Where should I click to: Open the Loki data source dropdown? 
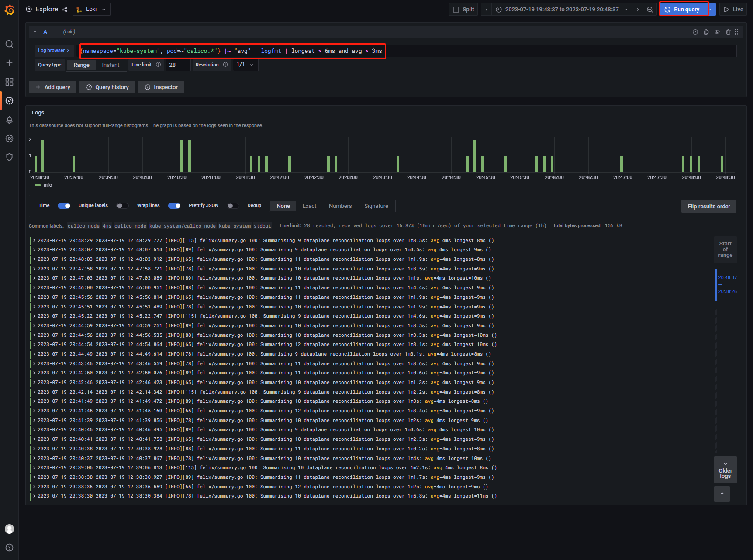(x=91, y=10)
